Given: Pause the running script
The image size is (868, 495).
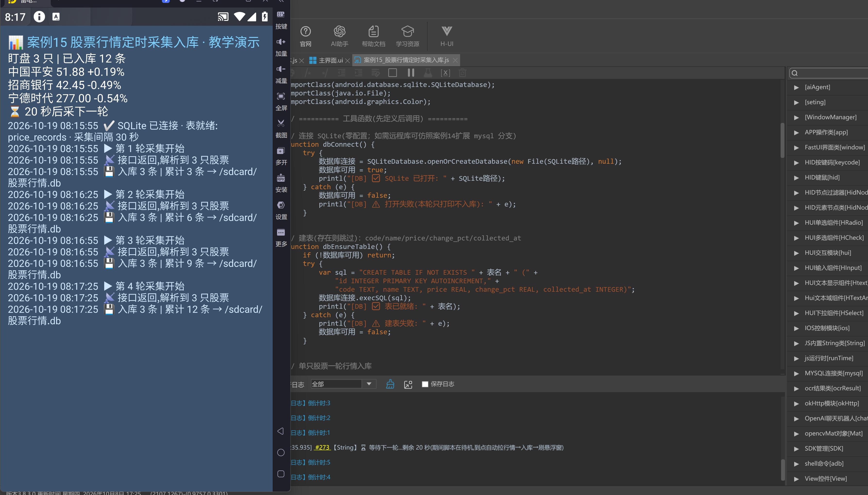Looking at the screenshot, I should click(411, 72).
